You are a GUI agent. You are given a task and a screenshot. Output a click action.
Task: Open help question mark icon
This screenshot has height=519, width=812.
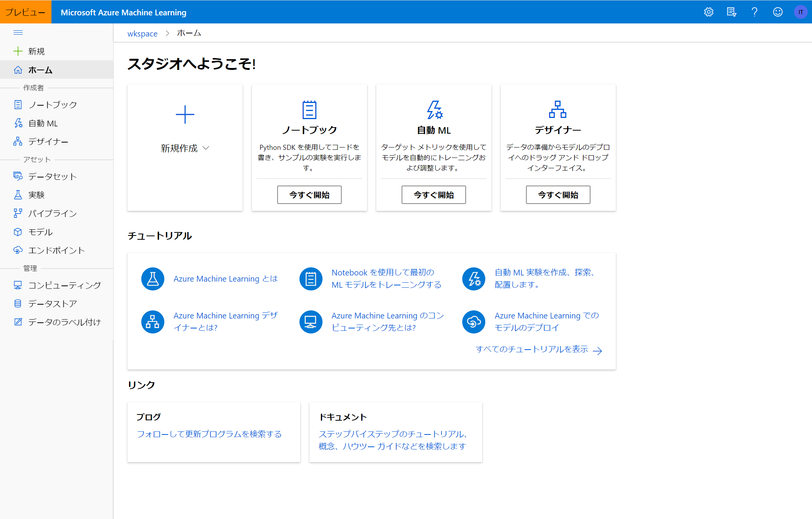[754, 12]
